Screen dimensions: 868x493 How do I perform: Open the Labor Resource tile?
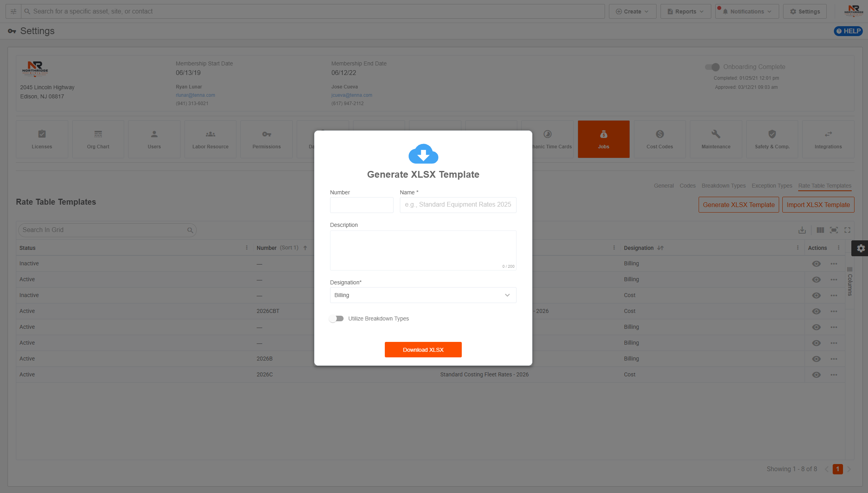click(210, 139)
